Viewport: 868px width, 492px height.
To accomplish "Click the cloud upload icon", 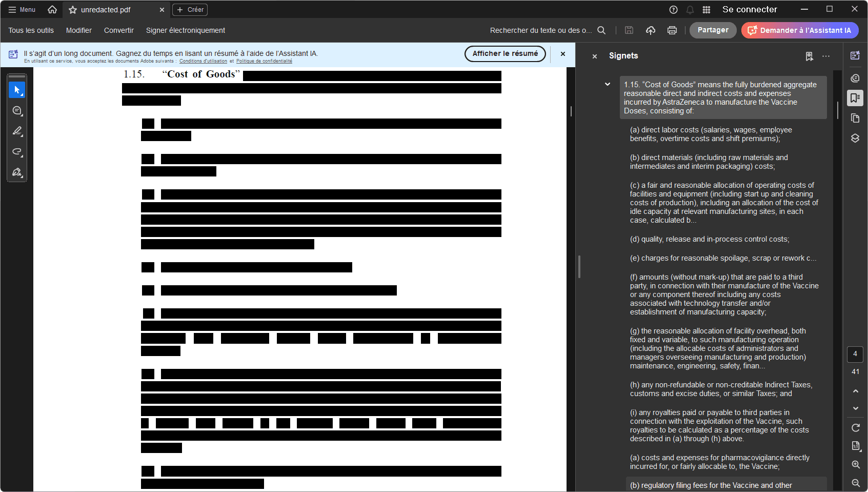I will click(x=650, y=30).
